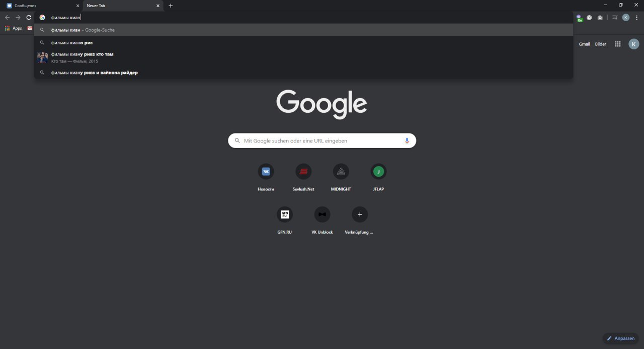
Task: Choose the 'фильмы киано рис' suggestion
Action: [x=303, y=43]
